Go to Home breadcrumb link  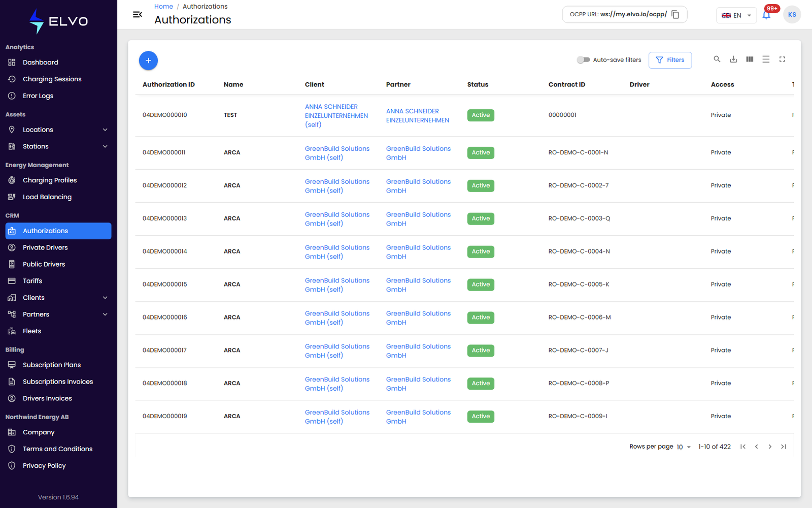(x=163, y=6)
